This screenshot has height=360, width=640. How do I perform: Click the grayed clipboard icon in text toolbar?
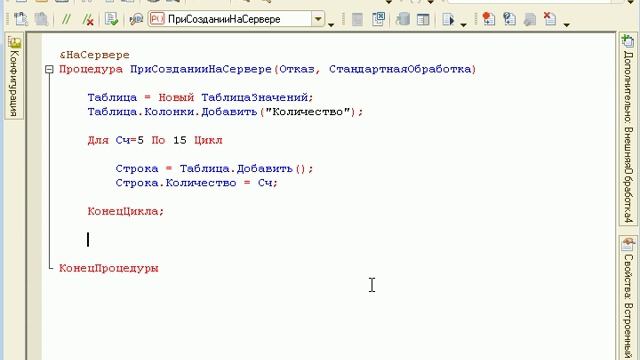(41, 19)
